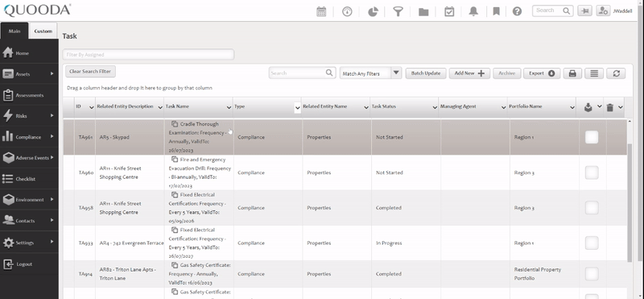Open the column list layout icon button

(594, 73)
